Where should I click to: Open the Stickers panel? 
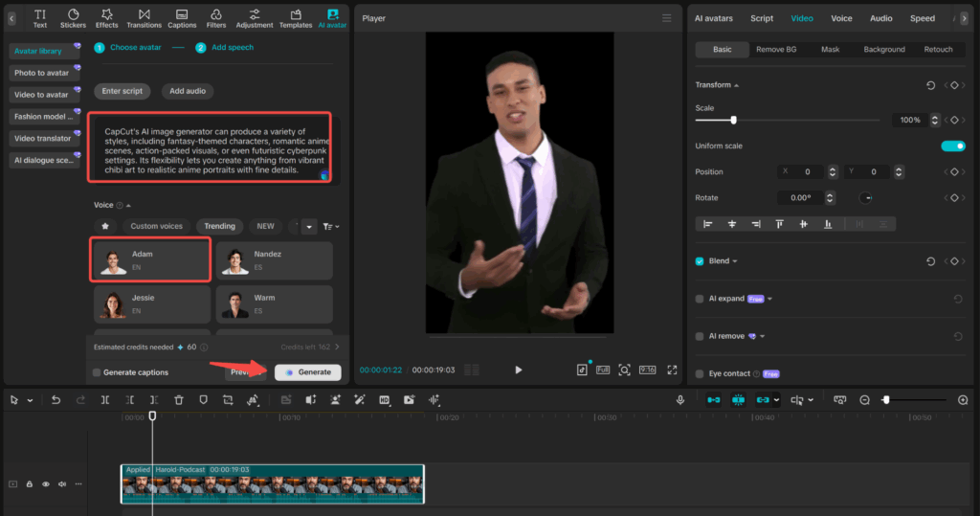(73, 18)
